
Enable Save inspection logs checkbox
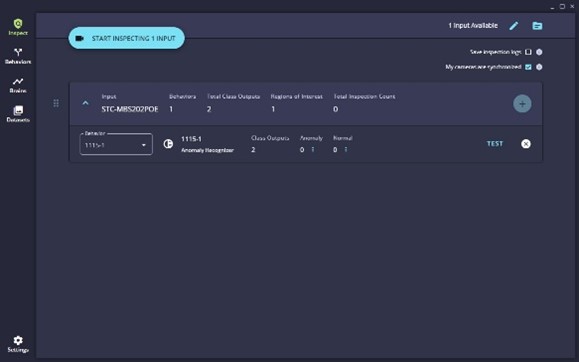[x=528, y=52]
